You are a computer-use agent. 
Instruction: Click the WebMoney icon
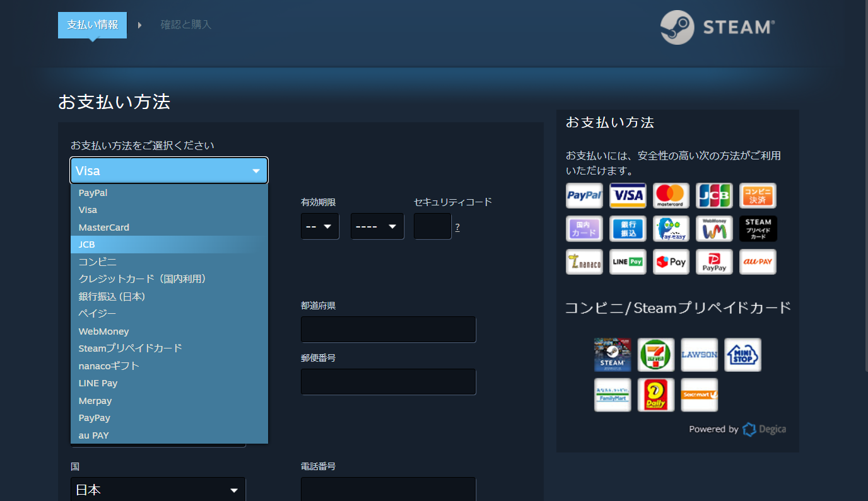coord(714,228)
